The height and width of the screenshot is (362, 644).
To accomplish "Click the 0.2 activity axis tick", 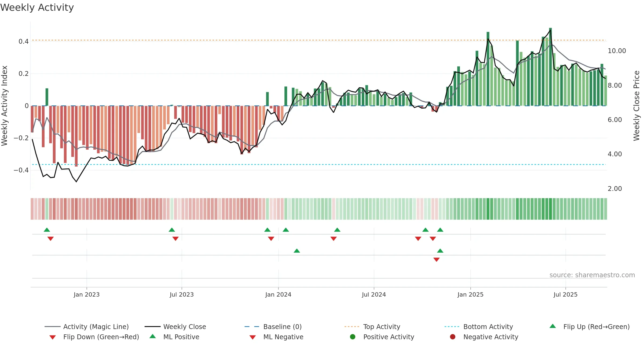I will pos(23,73).
